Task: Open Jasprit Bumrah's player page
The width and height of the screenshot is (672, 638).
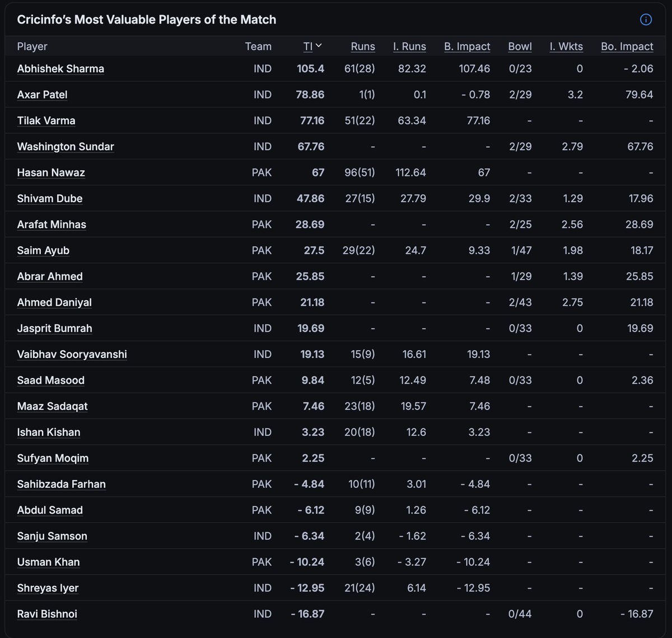Action: coord(54,328)
